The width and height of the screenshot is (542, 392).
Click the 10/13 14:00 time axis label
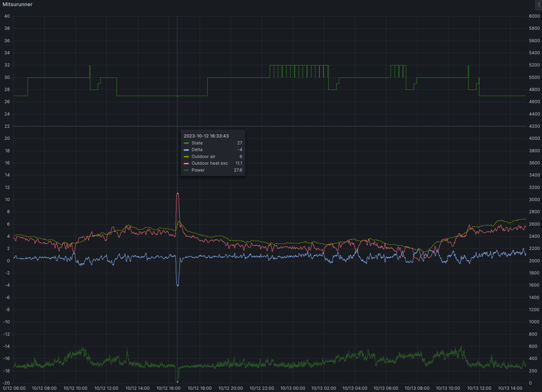[x=510, y=388]
